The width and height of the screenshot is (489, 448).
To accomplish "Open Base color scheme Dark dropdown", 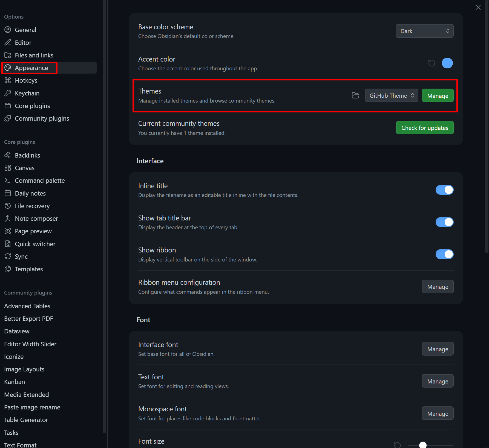I will [x=424, y=31].
